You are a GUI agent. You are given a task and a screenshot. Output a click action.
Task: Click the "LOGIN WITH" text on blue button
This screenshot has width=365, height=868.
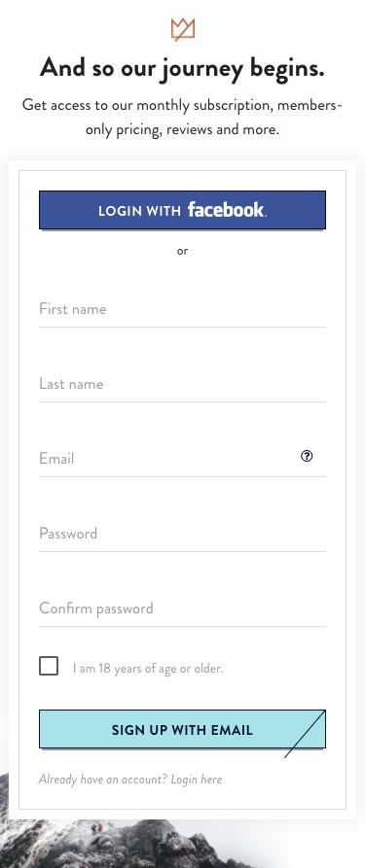140,211
